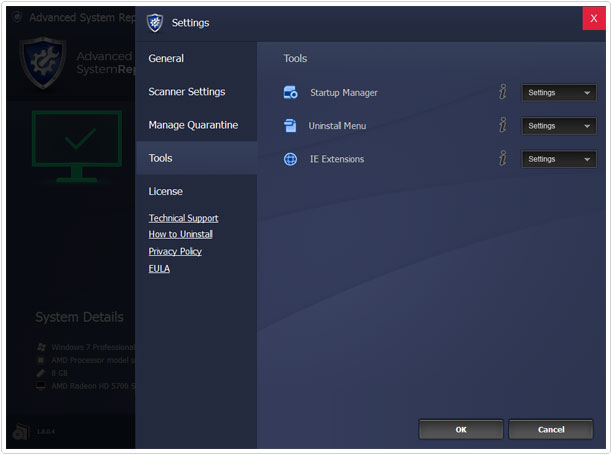Close the Settings dialog

tap(594, 18)
